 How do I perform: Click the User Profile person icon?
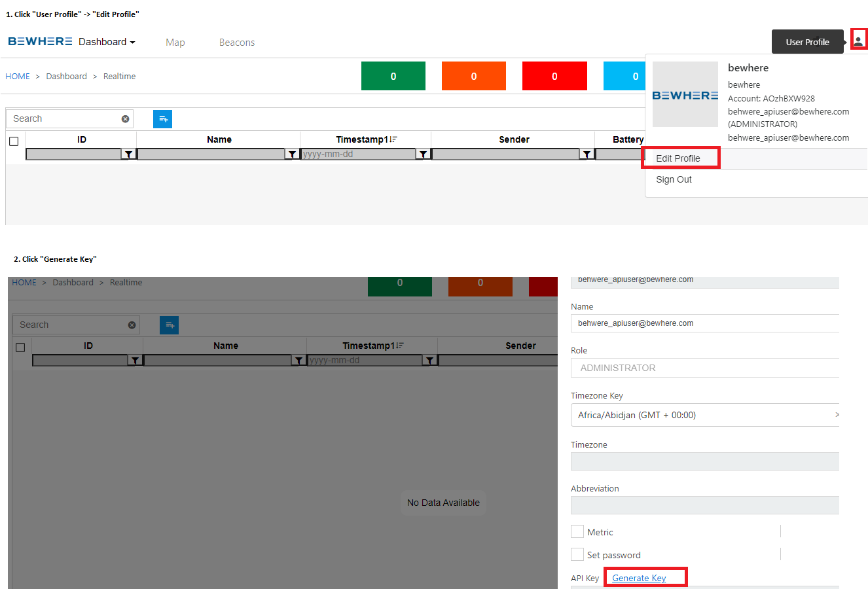coord(858,39)
